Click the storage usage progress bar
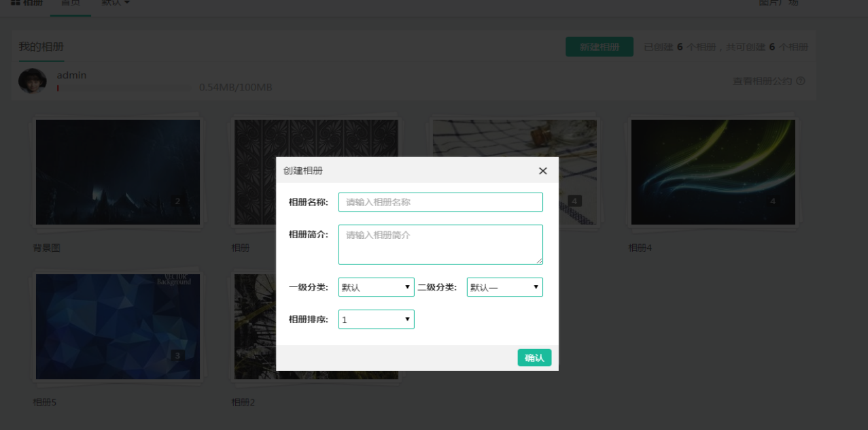This screenshot has width=868, height=430. (124, 88)
